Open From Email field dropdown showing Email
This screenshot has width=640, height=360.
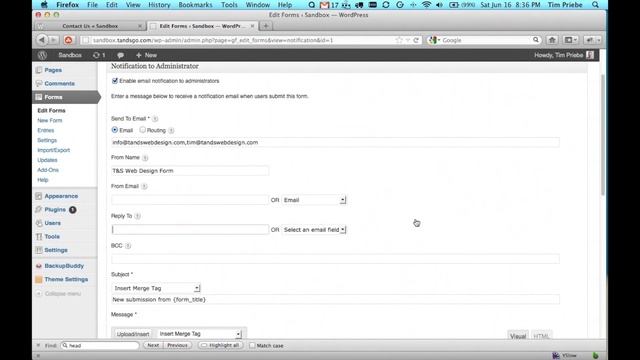pyautogui.click(x=314, y=200)
